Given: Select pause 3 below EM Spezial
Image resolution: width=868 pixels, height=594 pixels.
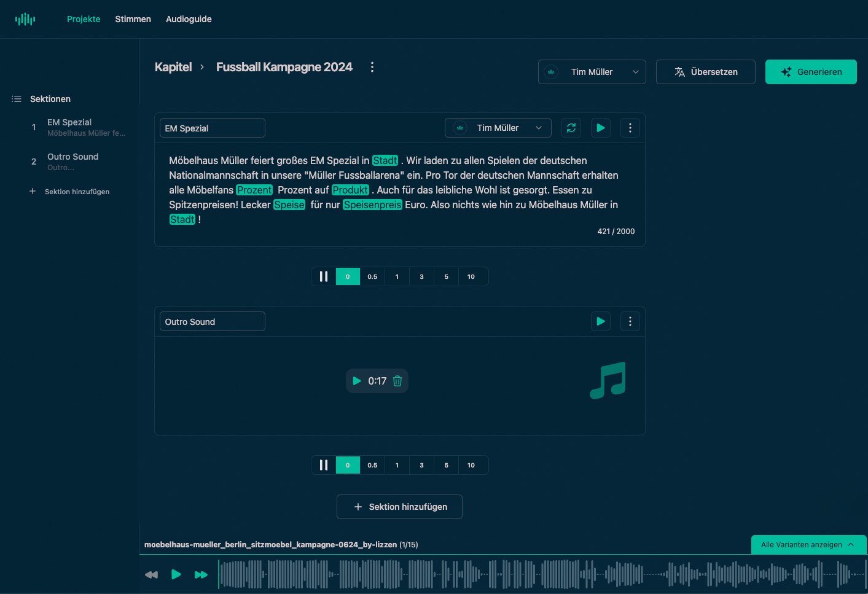Looking at the screenshot, I should [x=421, y=276].
